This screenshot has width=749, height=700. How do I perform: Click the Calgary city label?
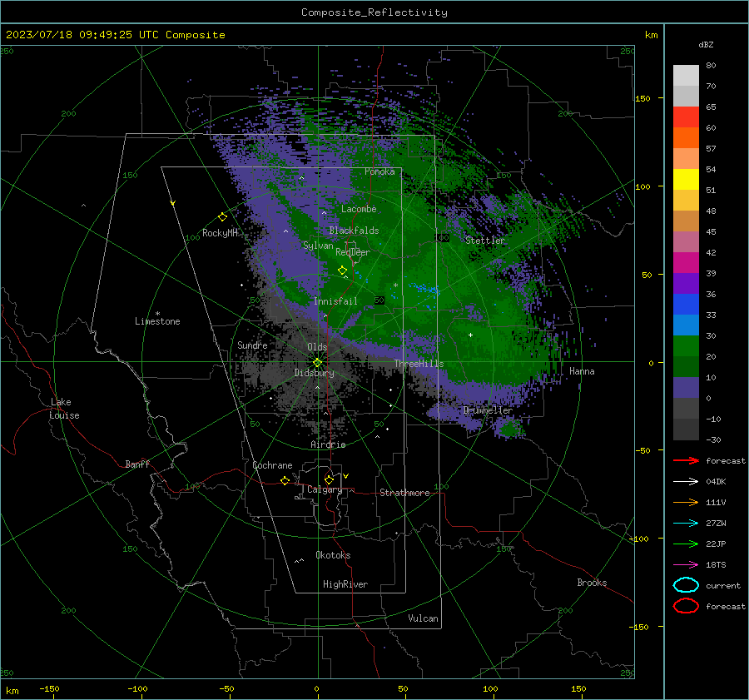pyautogui.click(x=325, y=489)
